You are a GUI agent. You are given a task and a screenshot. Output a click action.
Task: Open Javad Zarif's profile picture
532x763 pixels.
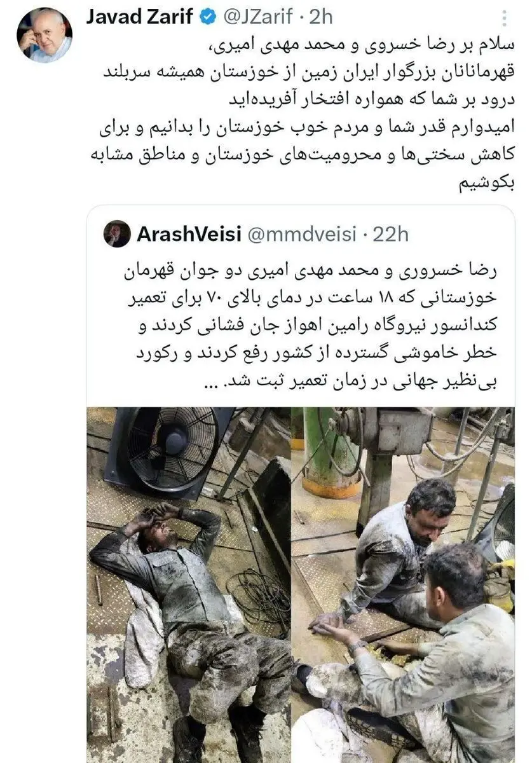point(44,35)
